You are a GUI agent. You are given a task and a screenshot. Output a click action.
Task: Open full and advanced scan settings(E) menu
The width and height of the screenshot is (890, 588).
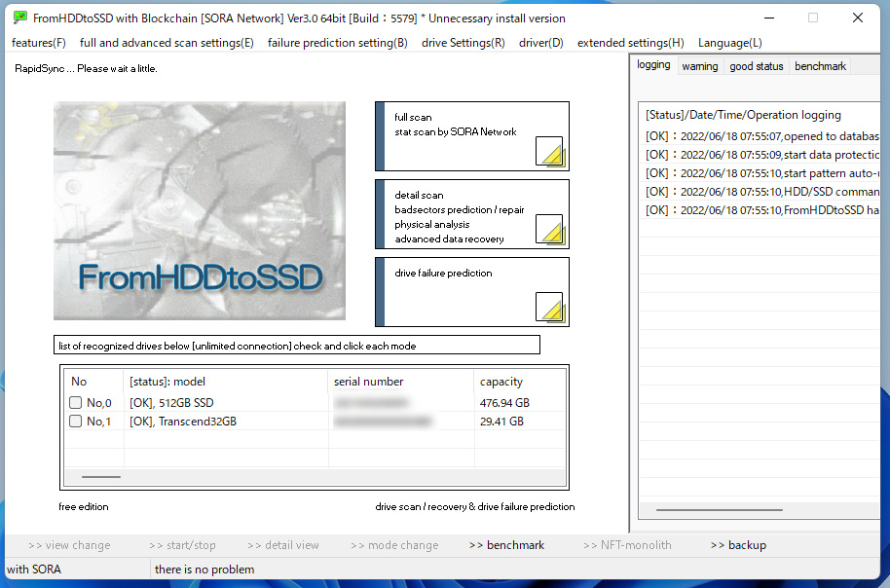167,43
